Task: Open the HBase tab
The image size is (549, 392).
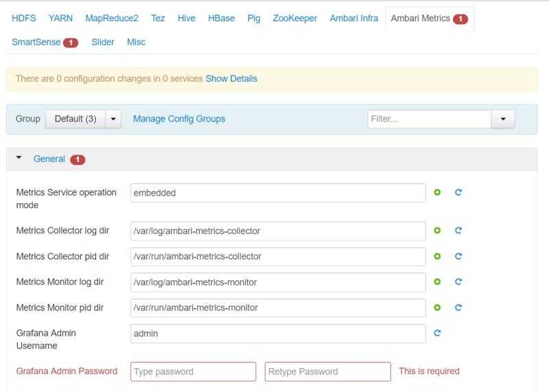Action: (x=221, y=19)
